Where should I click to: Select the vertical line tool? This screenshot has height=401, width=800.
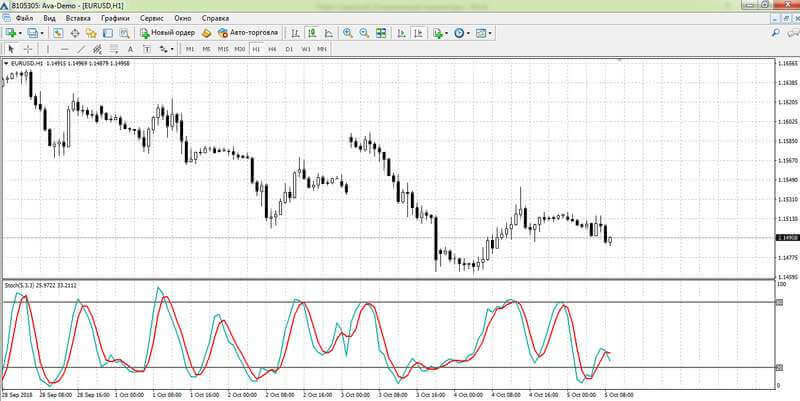pos(48,49)
